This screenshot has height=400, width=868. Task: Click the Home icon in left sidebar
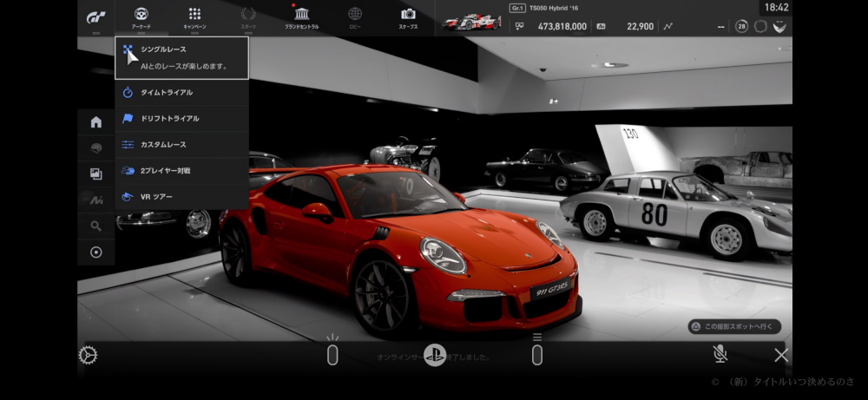96,122
